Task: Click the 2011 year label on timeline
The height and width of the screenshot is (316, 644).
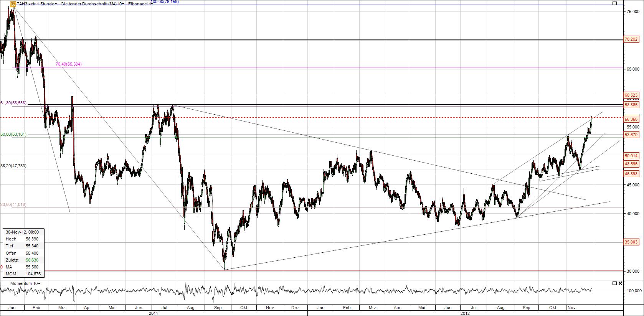Action: [x=153, y=313]
